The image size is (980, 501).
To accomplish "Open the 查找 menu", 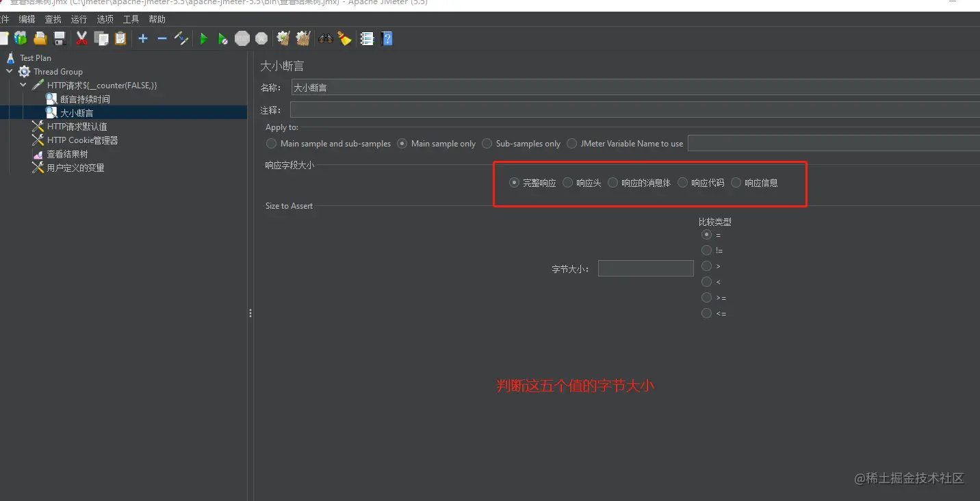I will (53, 19).
